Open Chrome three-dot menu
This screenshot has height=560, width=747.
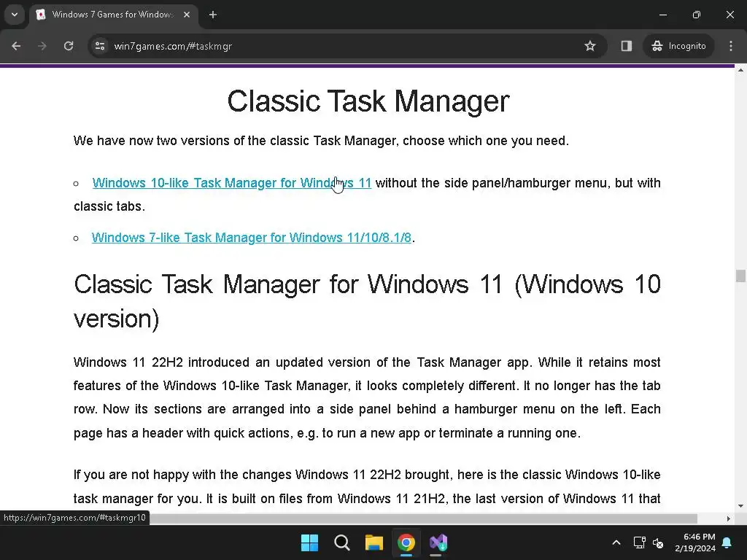(731, 46)
